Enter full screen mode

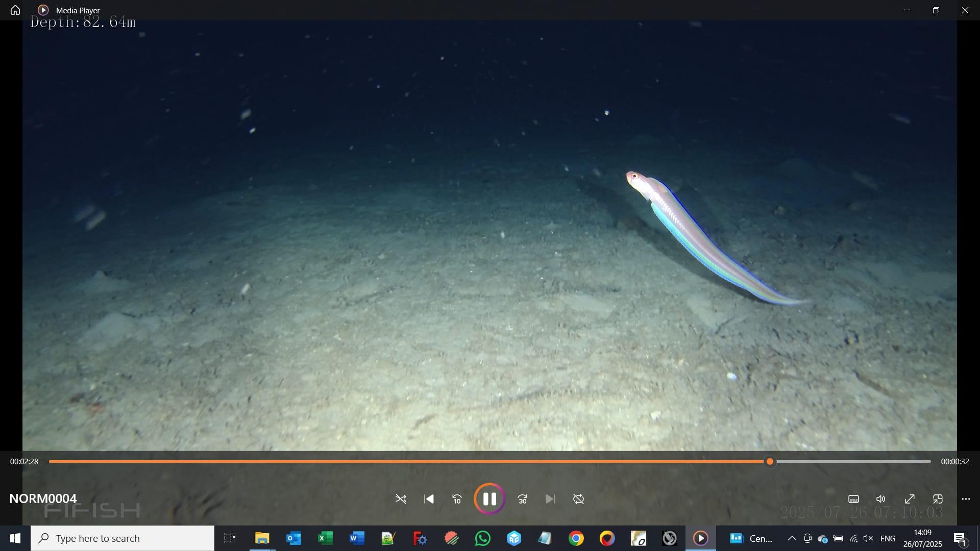pos(910,499)
